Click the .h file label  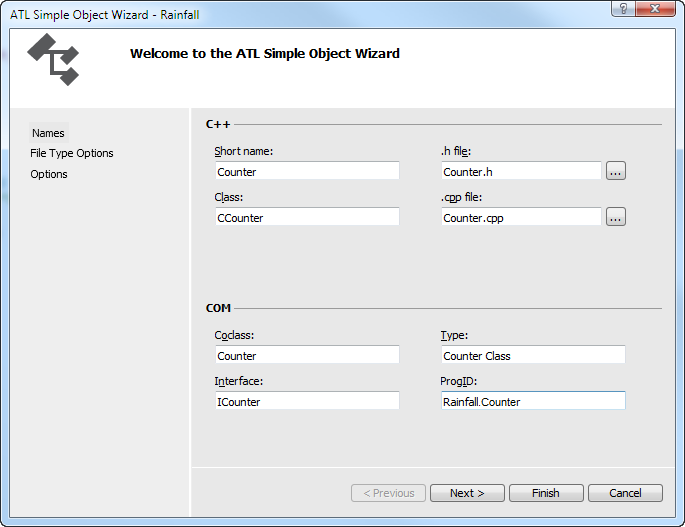[x=456, y=152]
